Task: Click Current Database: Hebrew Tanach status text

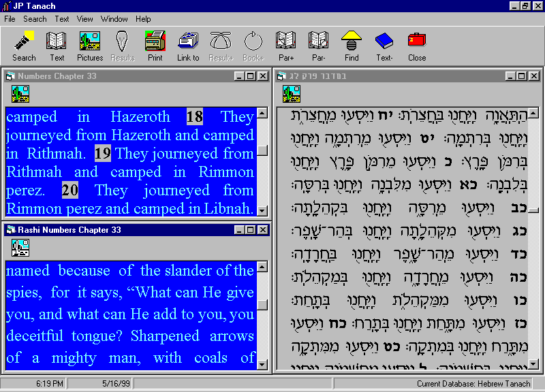Action: [473, 384]
